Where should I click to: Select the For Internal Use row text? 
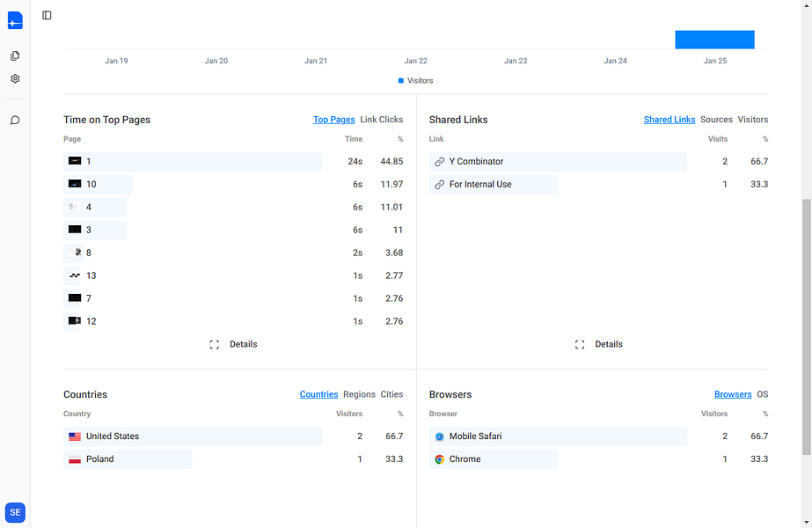pyautogui.click(x=480, y=185)
